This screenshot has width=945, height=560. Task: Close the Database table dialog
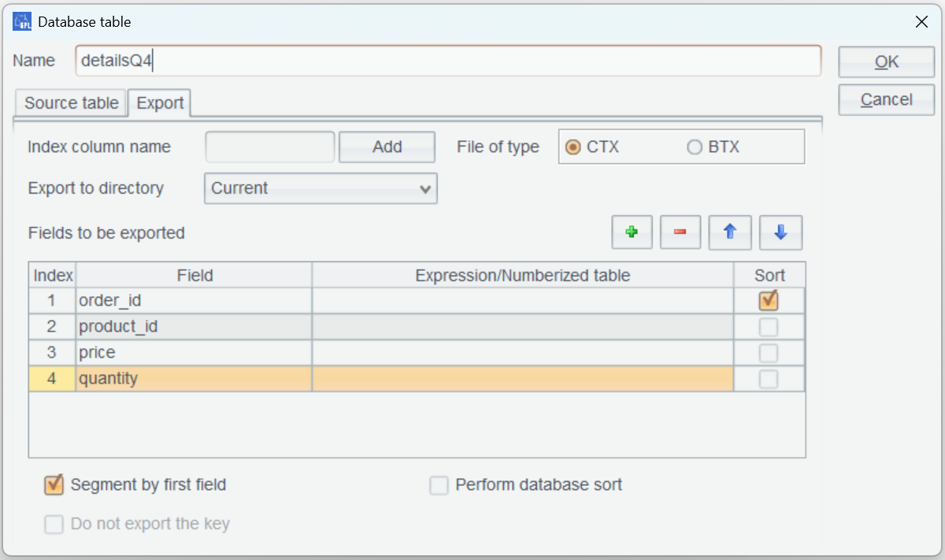pos(921,22)
